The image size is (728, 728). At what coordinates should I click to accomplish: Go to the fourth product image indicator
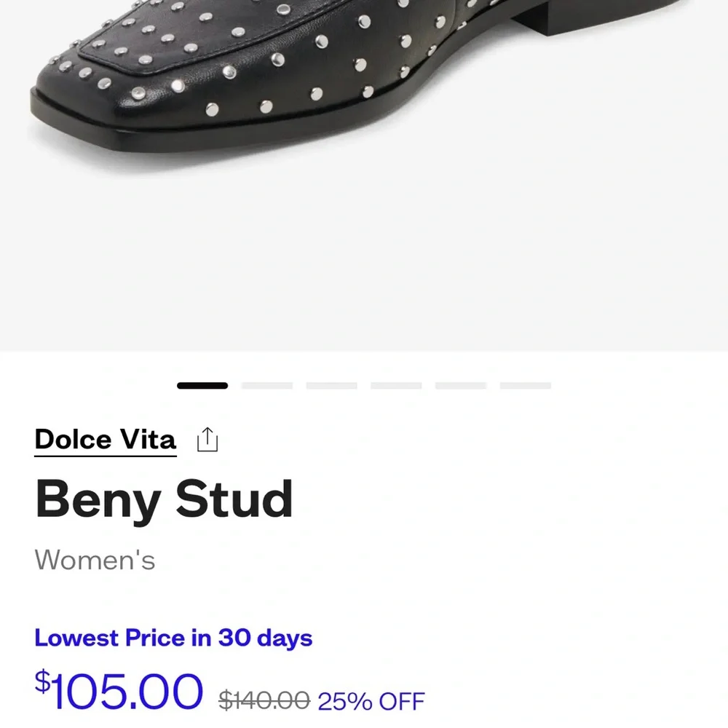396,386
